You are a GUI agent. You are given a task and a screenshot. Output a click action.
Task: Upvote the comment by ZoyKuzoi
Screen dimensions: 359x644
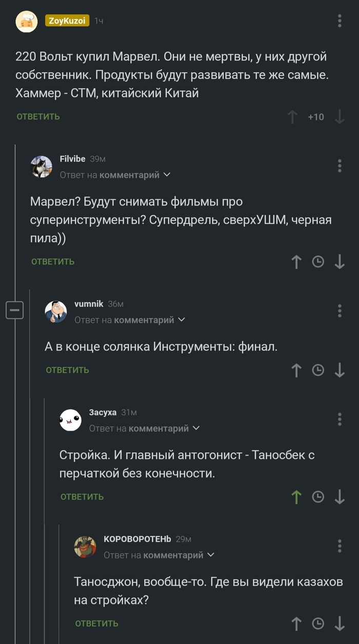tap(293, 117)
